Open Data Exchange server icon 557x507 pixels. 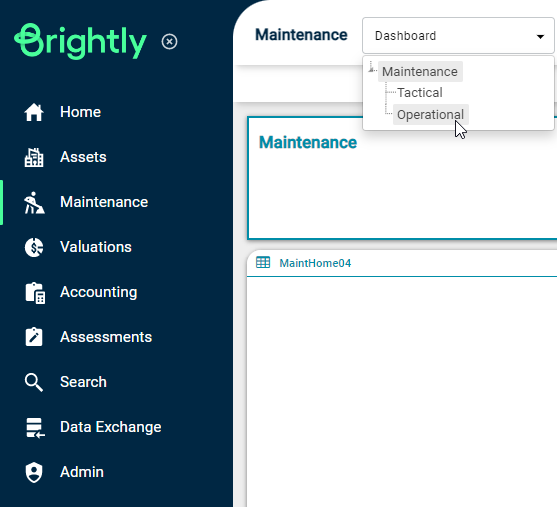(x=35, y=427)
